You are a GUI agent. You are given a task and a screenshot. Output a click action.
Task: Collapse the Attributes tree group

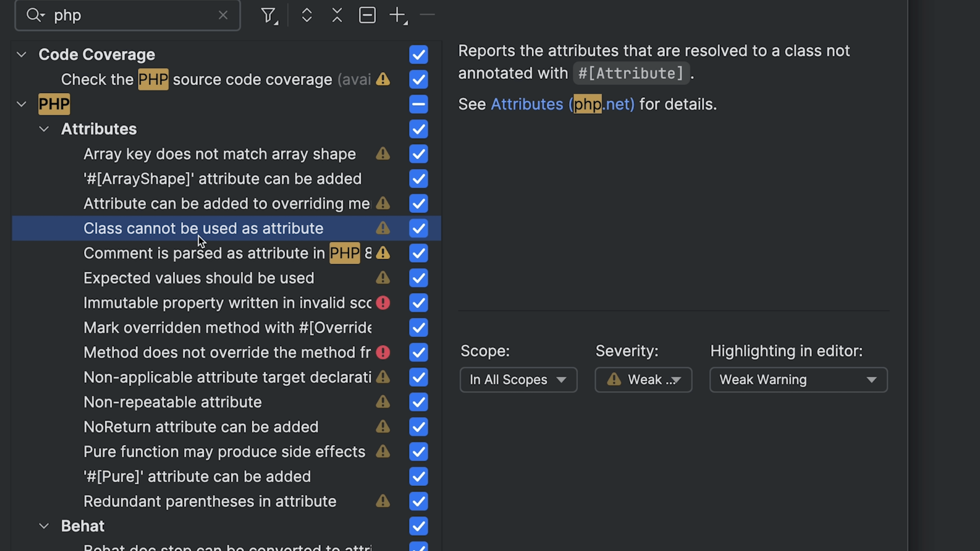(44, 129)
